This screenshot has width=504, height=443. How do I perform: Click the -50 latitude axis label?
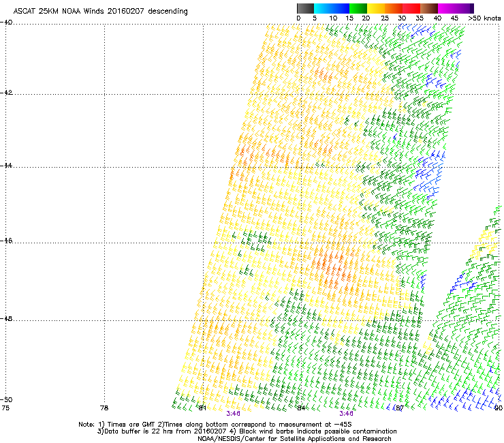pos(6,399)
